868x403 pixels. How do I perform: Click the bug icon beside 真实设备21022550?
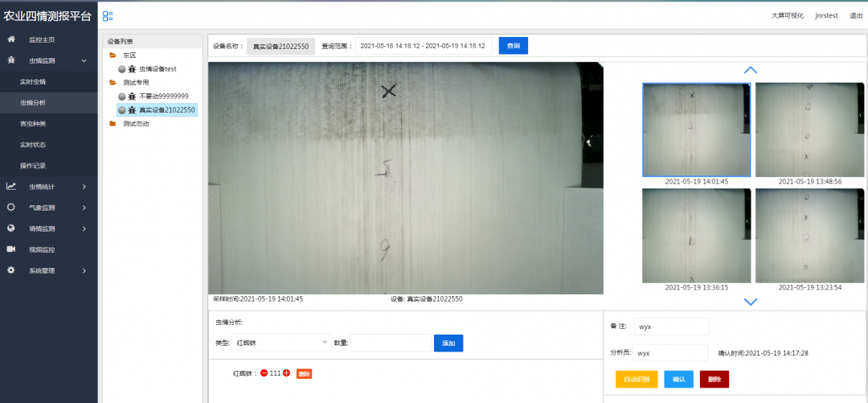tap(132, 109)
